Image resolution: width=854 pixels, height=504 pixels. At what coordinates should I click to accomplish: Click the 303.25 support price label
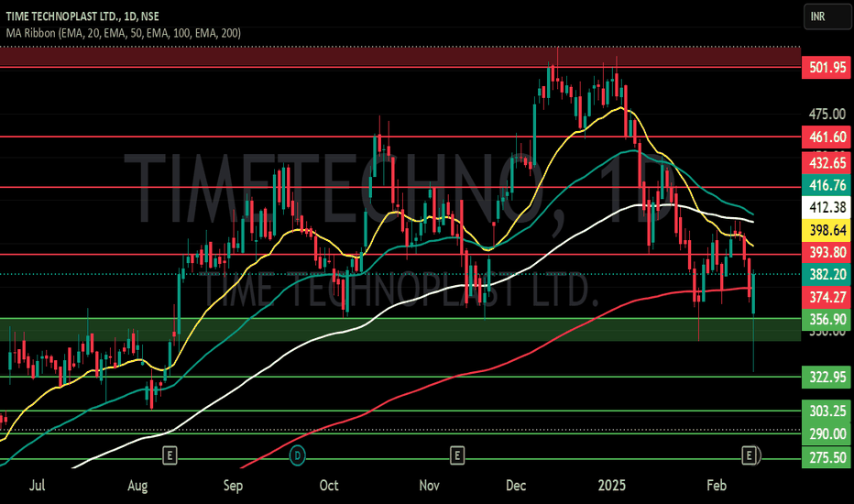tap(827, 411)
